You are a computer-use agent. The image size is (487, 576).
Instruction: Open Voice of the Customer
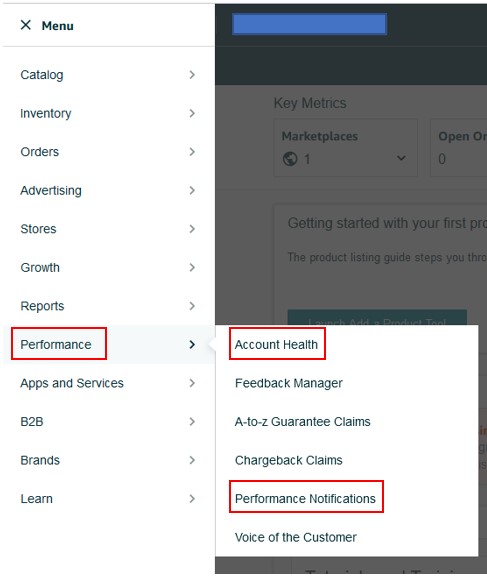tap(296, 537)
